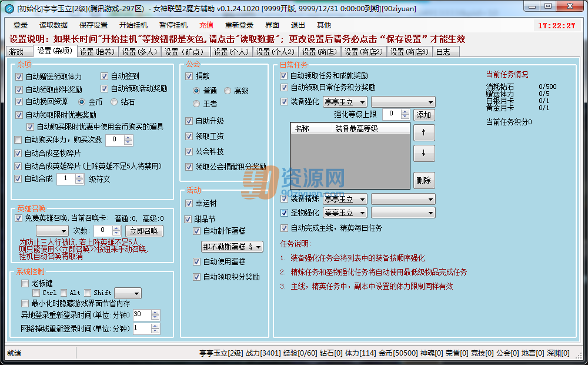Screen dimensions: 588x365
Task: Toggle 自动领取活动奖励 checkbox
Action: point(104,89)
